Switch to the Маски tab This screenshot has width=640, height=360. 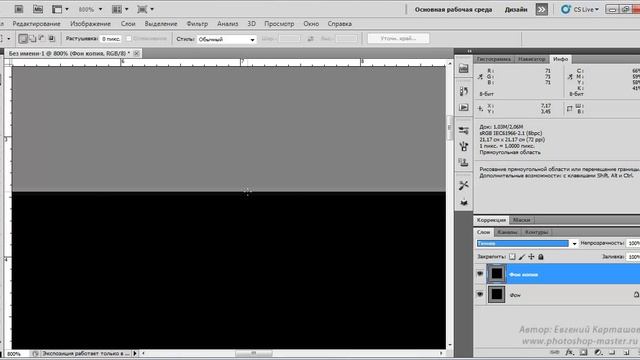pos(521,220)
